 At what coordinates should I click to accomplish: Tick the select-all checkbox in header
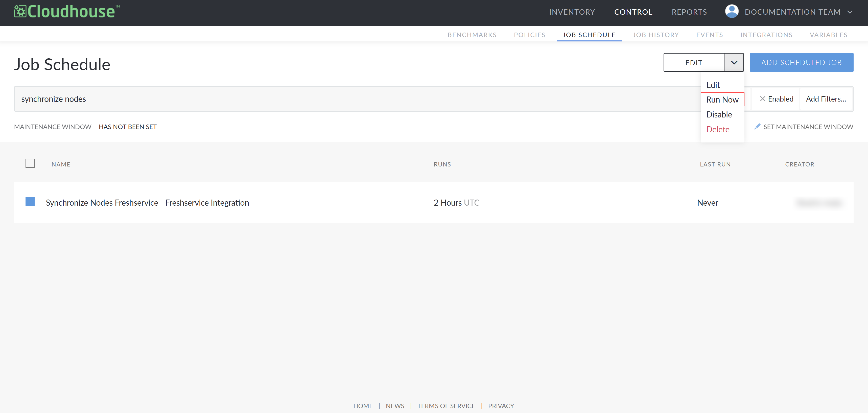pyautogui.click(x=30, y=163)
